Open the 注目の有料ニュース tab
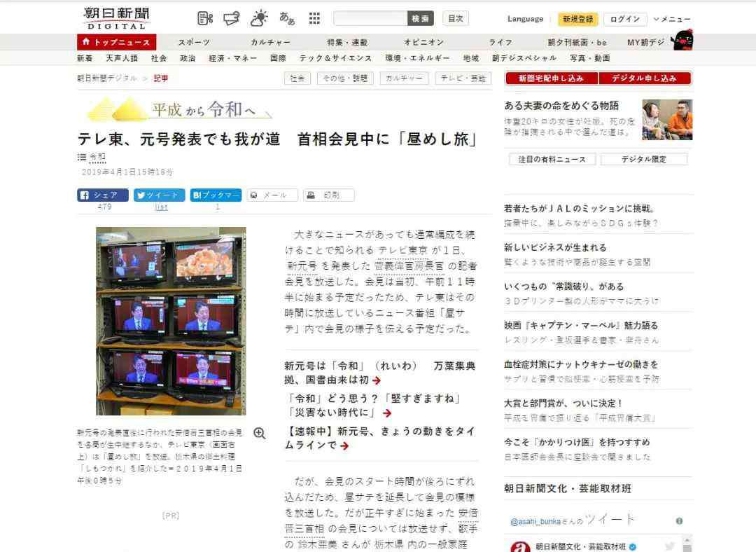This screenshot has width=756, height=552. [x=552, y=159]
